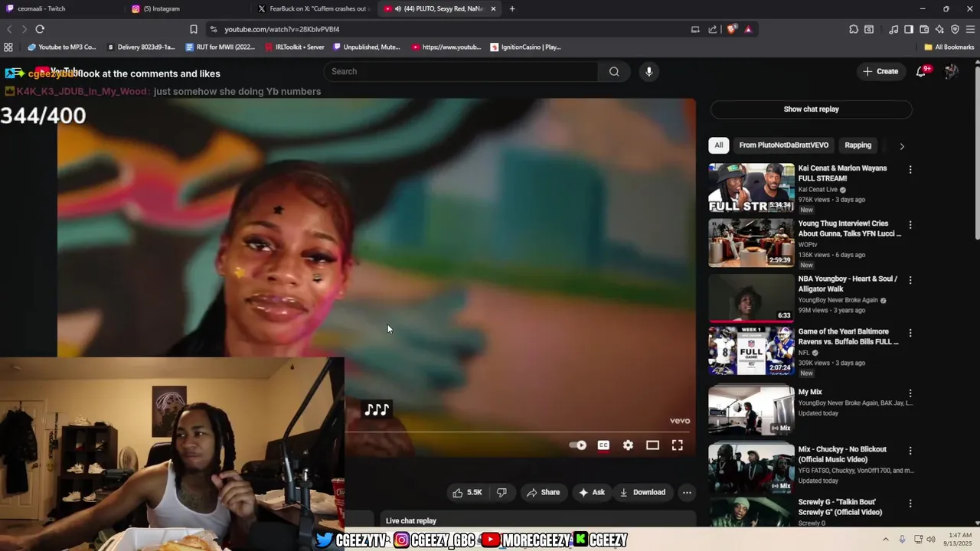Open Young Thug Interview video thumbnail
The image size is (980, 551).
(x=751, y=243)
